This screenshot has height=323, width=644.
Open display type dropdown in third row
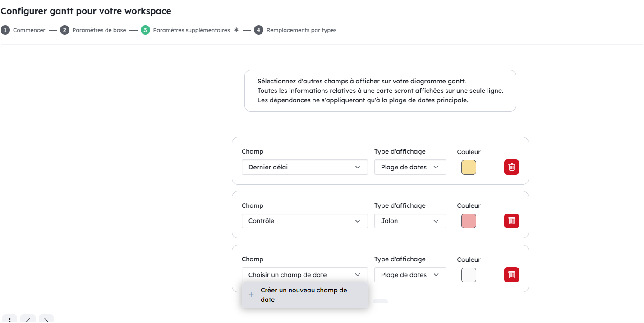[410, 275]
